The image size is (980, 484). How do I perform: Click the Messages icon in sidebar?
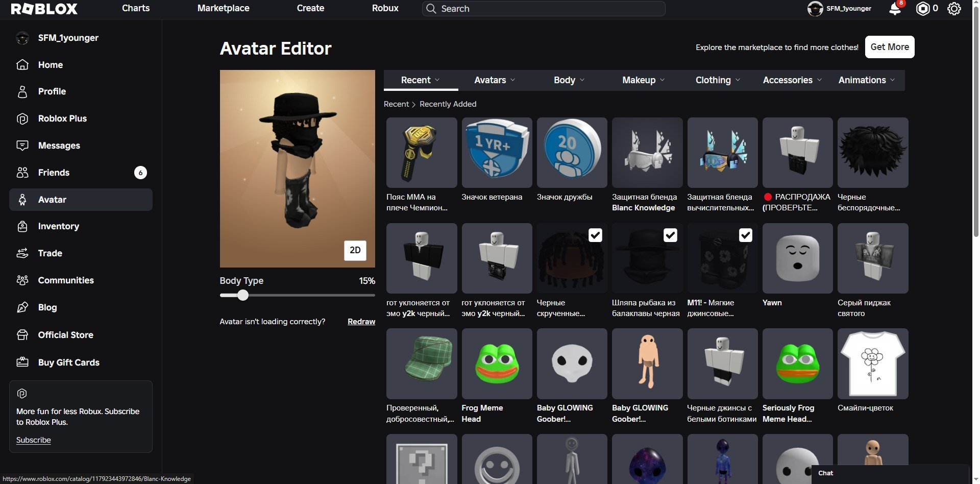(x=22, y=146)
